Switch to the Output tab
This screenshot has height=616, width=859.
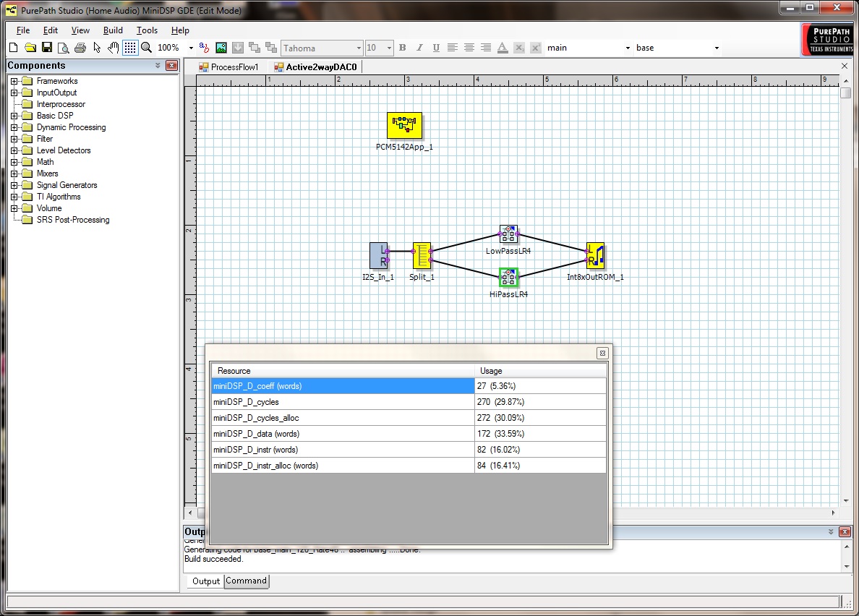coord(205,581)
